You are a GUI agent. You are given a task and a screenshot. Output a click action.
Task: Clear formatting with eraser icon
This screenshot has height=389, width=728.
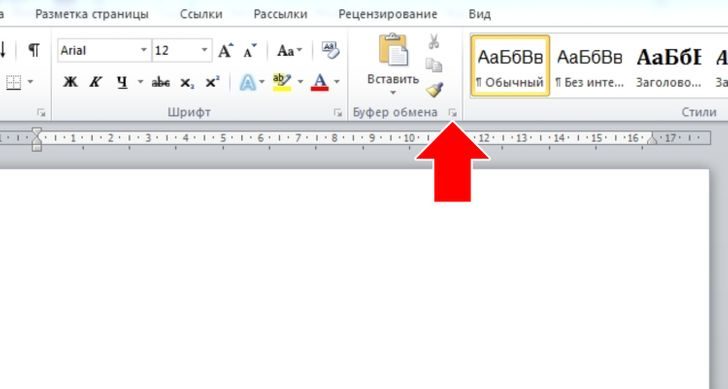(330, 50)
